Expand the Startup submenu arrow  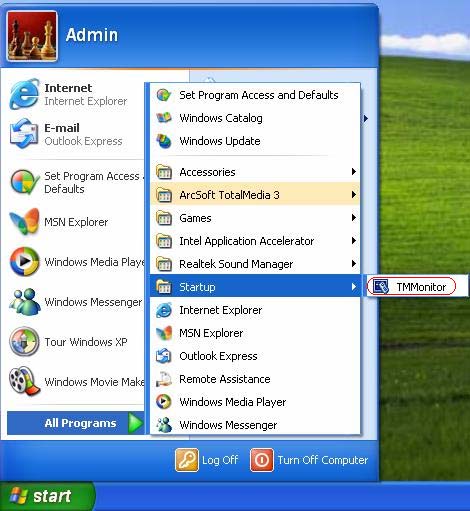pyautogui.click(x=354, y=287)
